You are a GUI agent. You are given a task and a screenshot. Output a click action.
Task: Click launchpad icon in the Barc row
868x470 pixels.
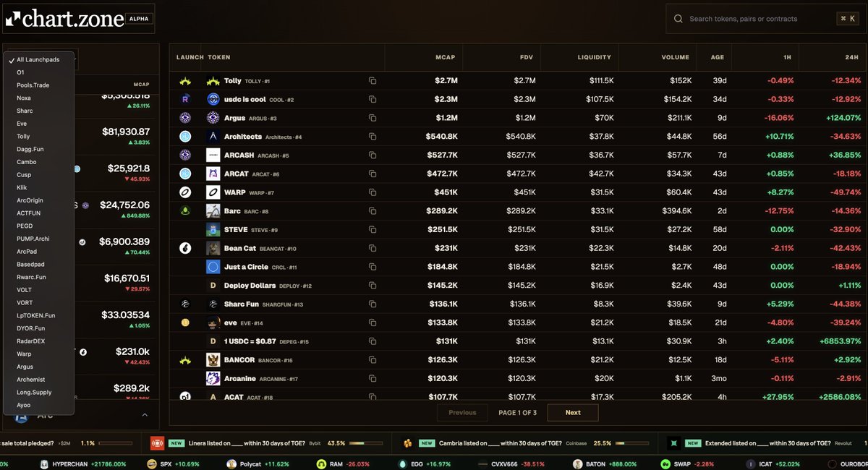tap(185, 211)
